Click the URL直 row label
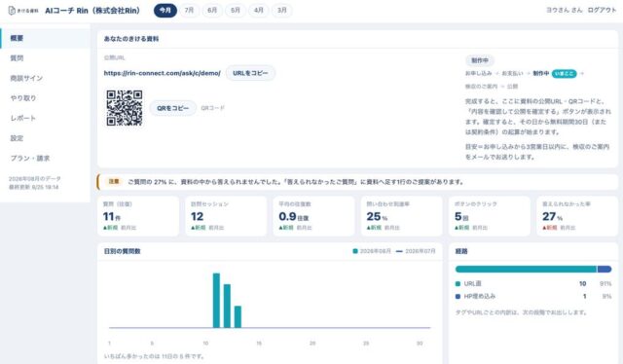Image resolution: width=623 pixels, height=364 pixels. (472, 284)
